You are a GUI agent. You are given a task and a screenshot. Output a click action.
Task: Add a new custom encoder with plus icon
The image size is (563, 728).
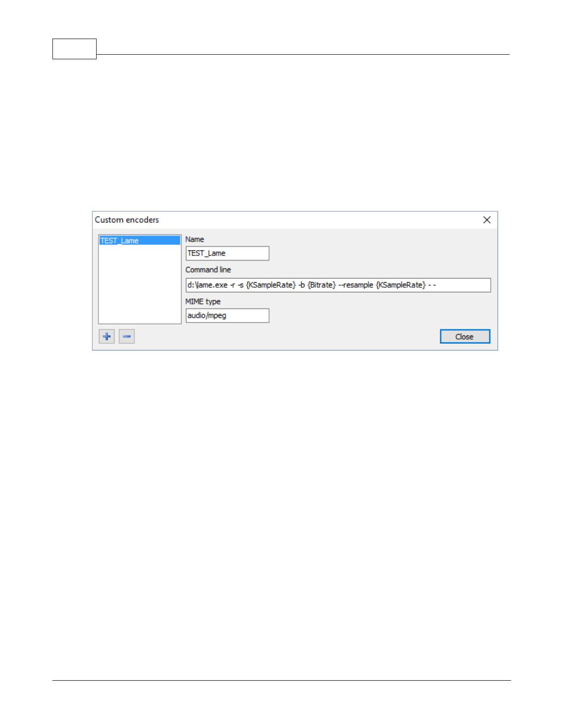coord(107,336)
